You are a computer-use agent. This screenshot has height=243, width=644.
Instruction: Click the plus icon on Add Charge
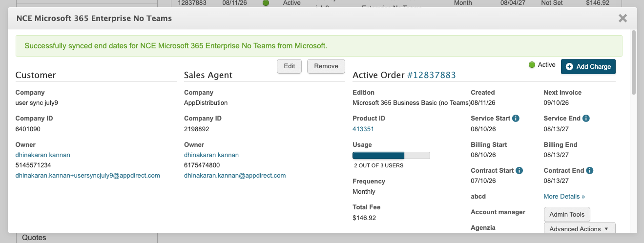point(569,66)
